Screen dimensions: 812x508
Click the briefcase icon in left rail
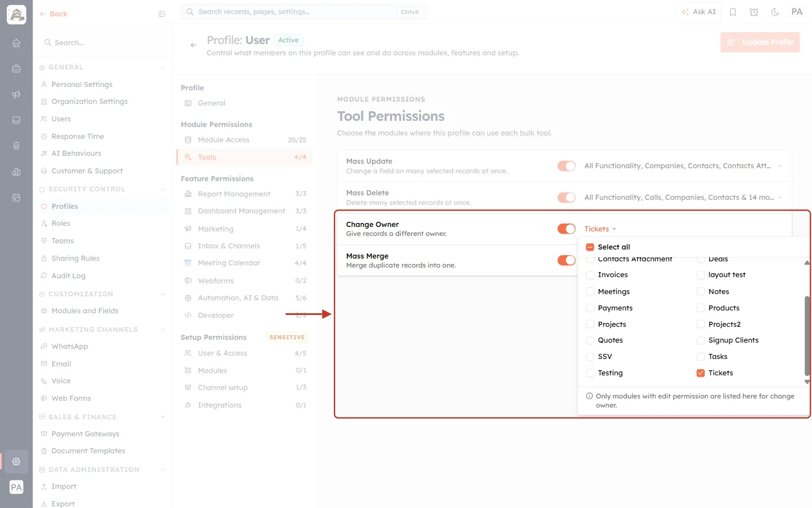point(16,69)
